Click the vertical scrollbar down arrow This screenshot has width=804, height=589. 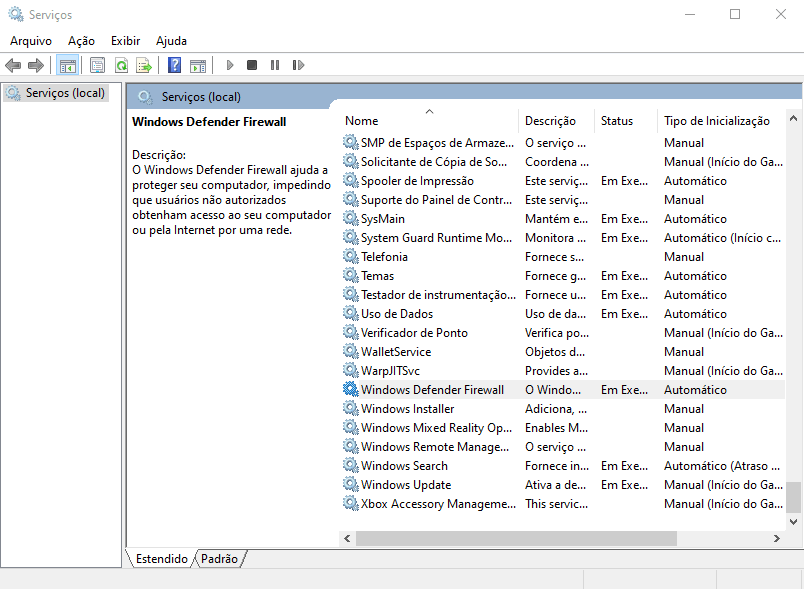[x=793, y=522]
